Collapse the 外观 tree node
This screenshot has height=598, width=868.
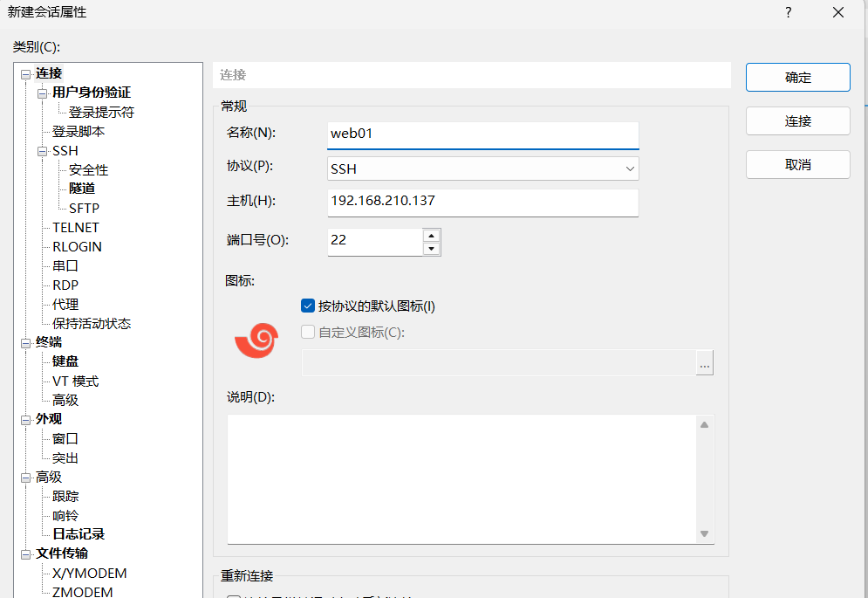tap(25, 420)
